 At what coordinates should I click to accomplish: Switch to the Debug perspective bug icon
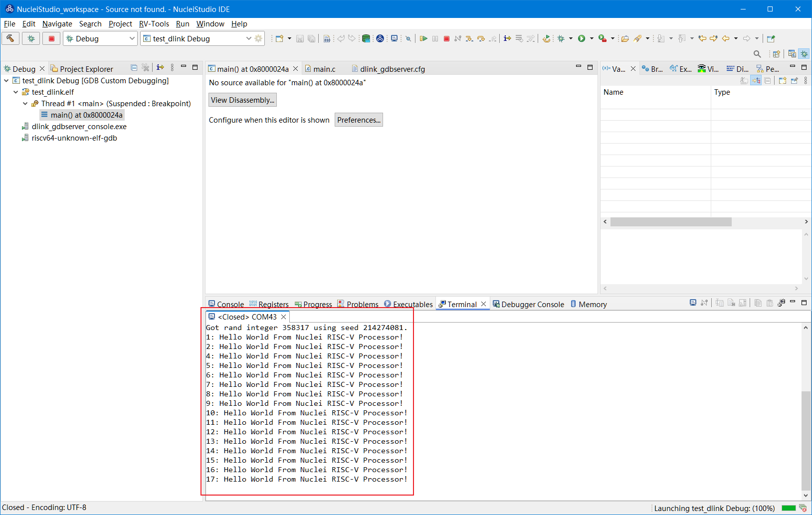tap(804, 54)
